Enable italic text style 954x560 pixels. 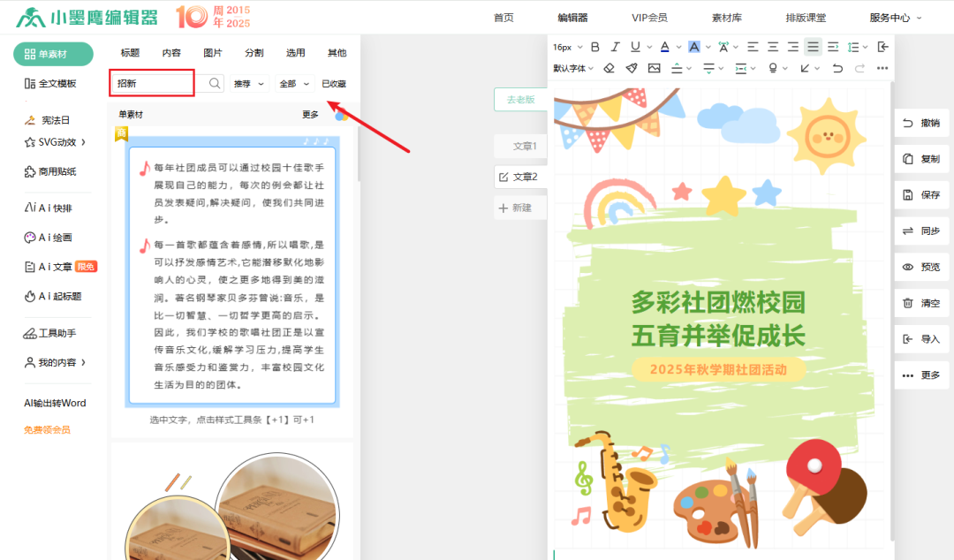[615, 47]
